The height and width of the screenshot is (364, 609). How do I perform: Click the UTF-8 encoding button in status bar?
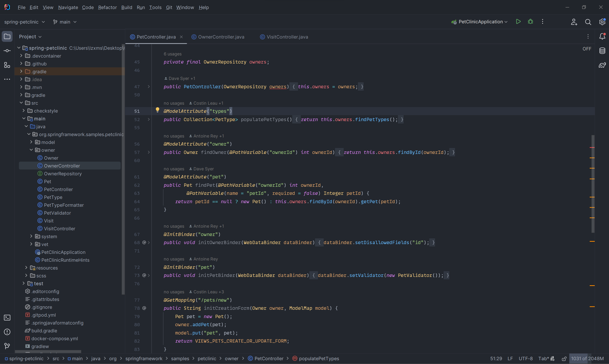point(525,359)
